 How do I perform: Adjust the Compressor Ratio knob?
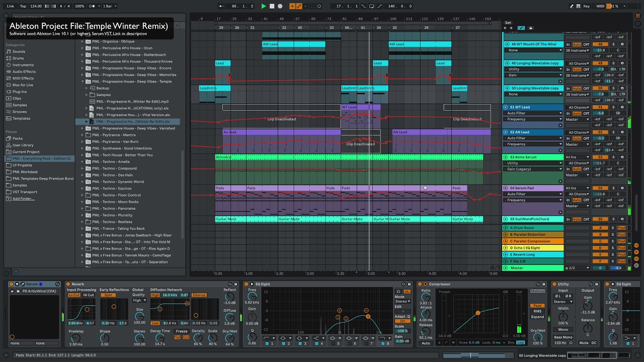(426, 296)
